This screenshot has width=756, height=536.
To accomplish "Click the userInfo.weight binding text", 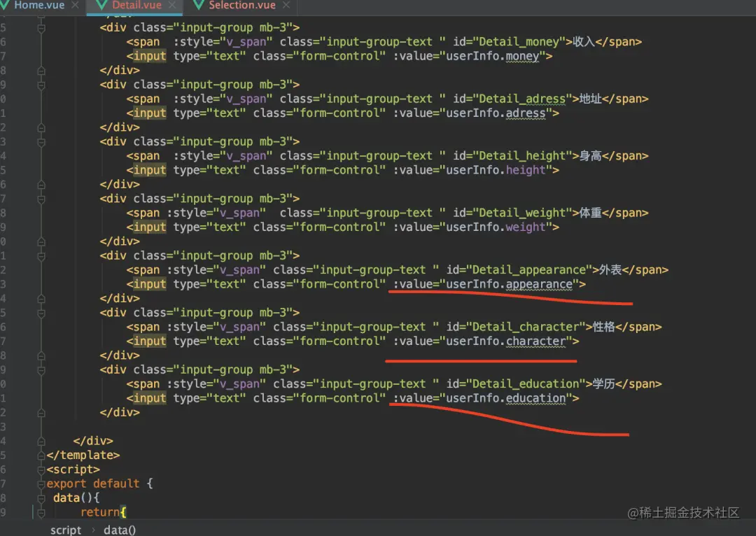I will pyautogui.click(x=495, y=227).
